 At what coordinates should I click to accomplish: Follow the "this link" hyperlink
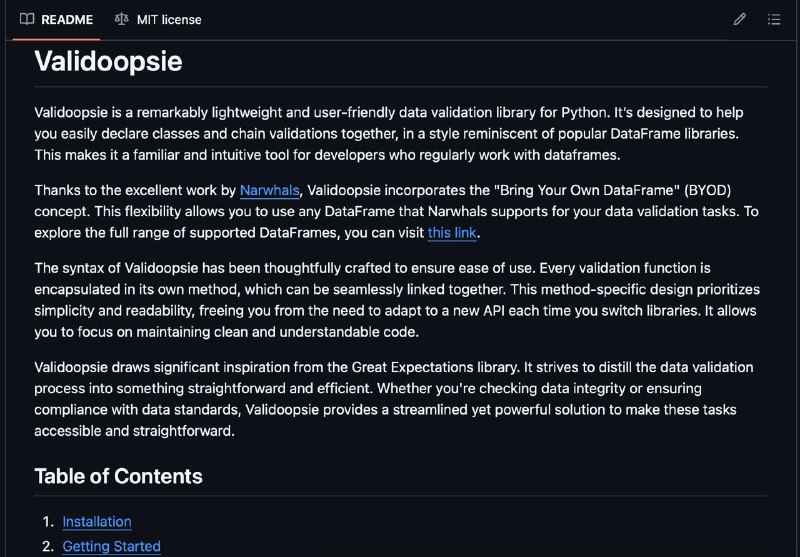[x=452, y=233]
